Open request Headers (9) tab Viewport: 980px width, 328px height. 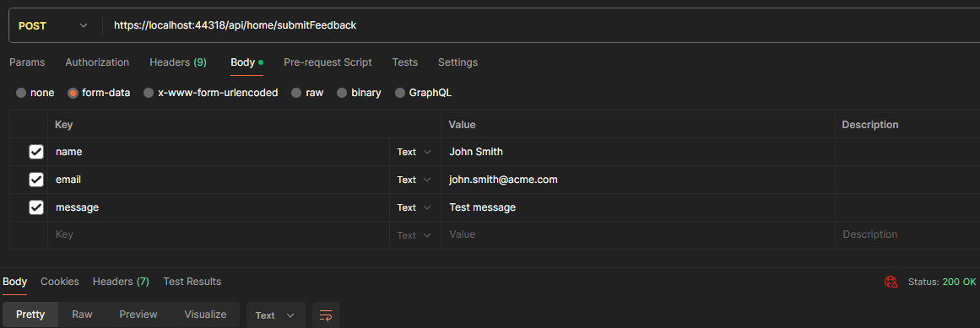point(177,62)
